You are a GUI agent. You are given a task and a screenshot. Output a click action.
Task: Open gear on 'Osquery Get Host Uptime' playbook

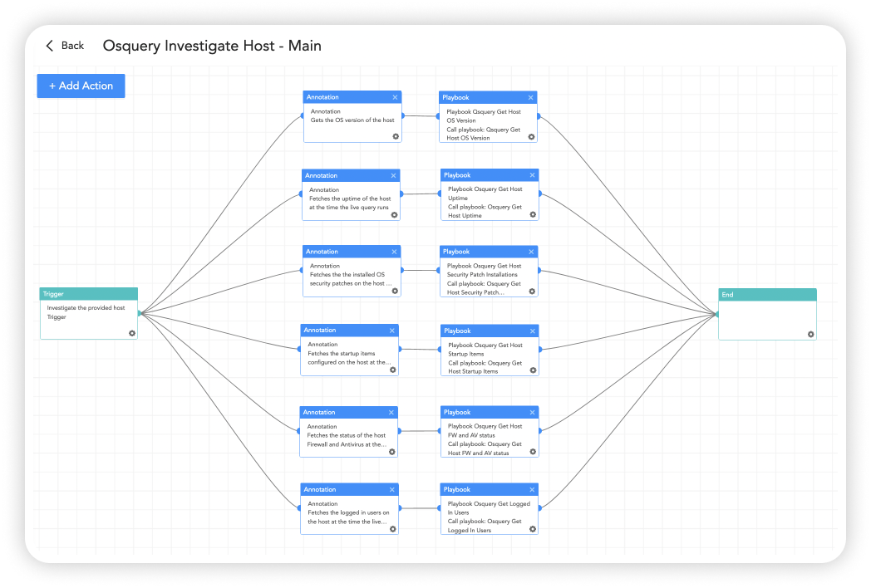coord(533,214)
